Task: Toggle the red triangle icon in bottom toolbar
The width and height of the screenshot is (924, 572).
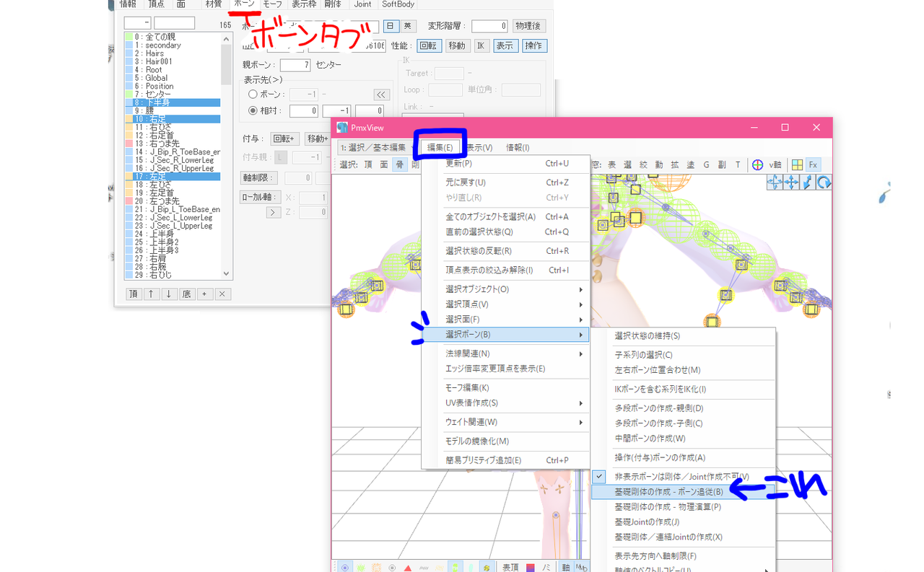Action: point(408,568)
